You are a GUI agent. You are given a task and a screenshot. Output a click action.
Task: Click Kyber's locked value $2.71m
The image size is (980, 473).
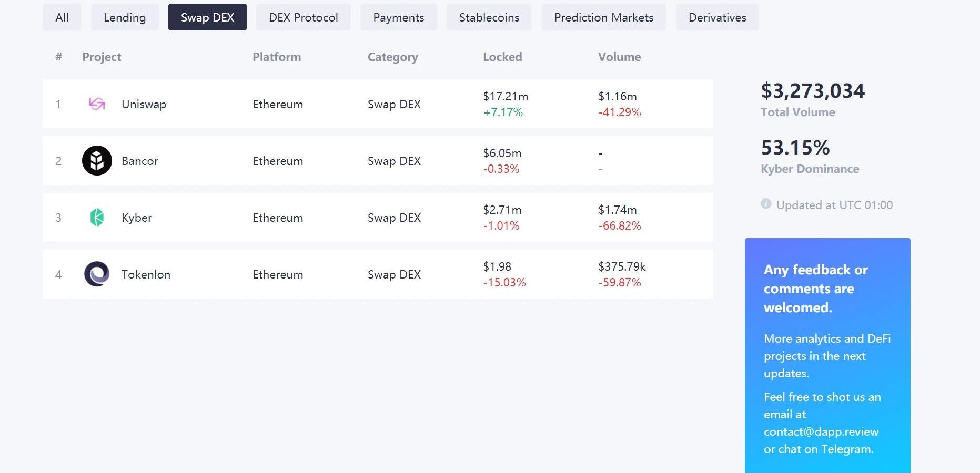(x=502, y=210)
